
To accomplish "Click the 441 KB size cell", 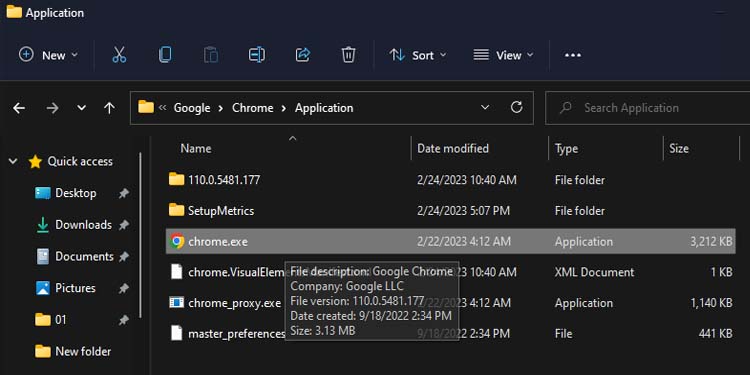I will (x=715, y=334).
